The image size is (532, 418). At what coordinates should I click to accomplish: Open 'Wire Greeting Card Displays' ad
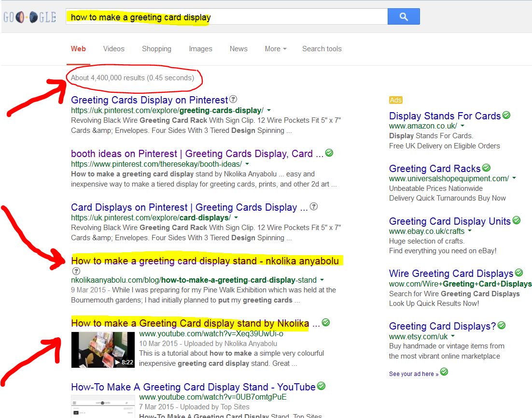pyautogui.click(x=451, y=274)
